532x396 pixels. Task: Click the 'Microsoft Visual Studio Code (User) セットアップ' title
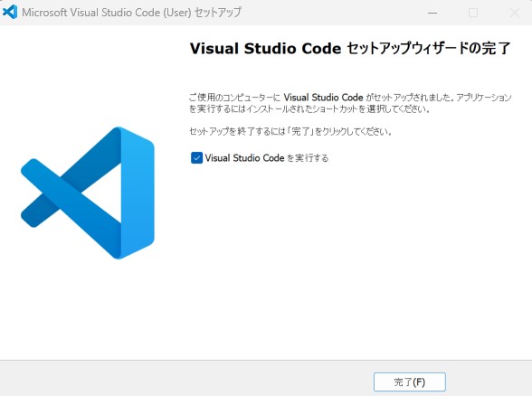click(x=132, y=13)
